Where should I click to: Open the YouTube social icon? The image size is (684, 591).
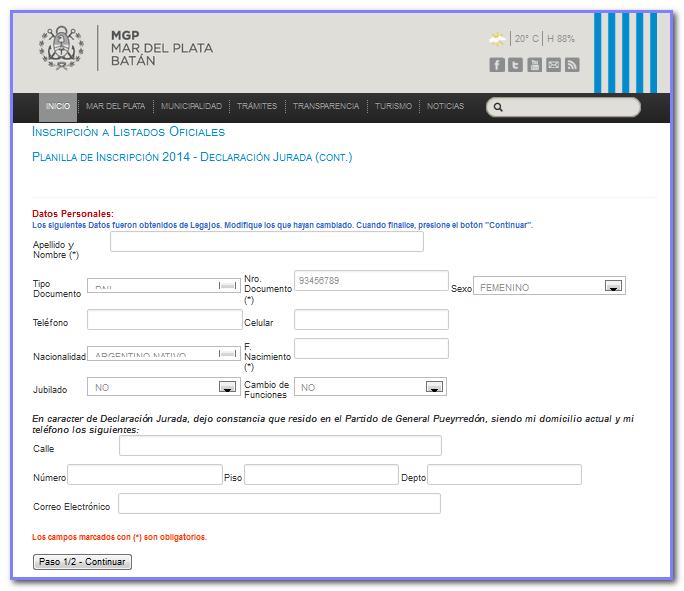[x=534, y=65]
